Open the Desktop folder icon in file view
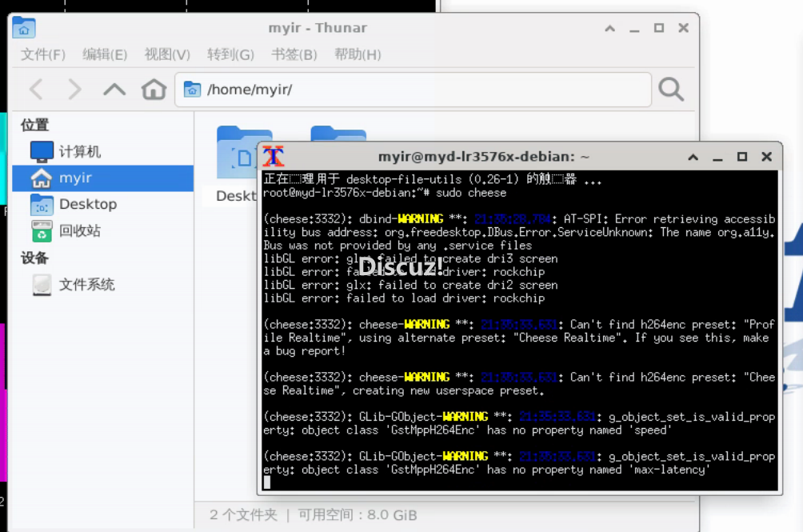Viewport: 803px width, 532px height. [x=240, y=156]
